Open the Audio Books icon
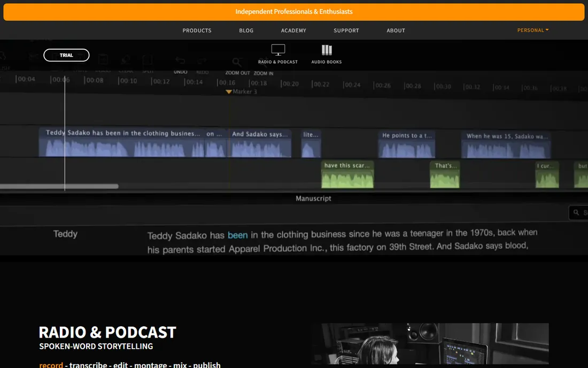Screen dimensions: 588x368 tap(327, 50)
